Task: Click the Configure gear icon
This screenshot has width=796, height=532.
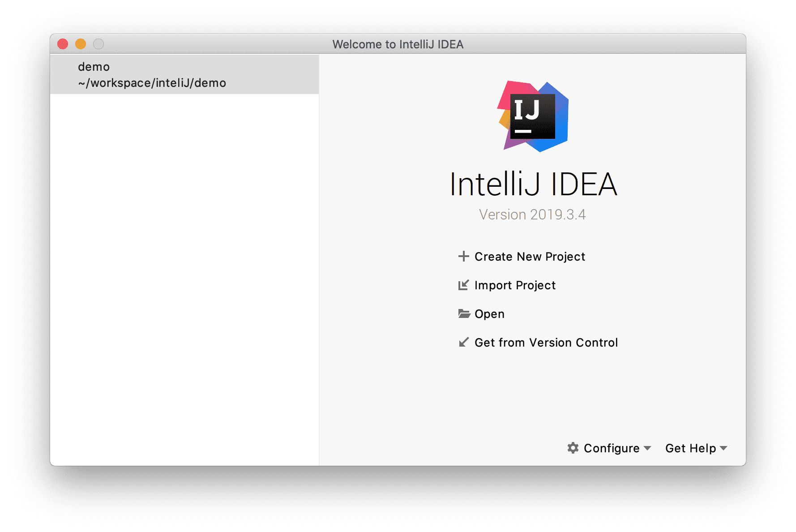Action: [x=573, y=448]
